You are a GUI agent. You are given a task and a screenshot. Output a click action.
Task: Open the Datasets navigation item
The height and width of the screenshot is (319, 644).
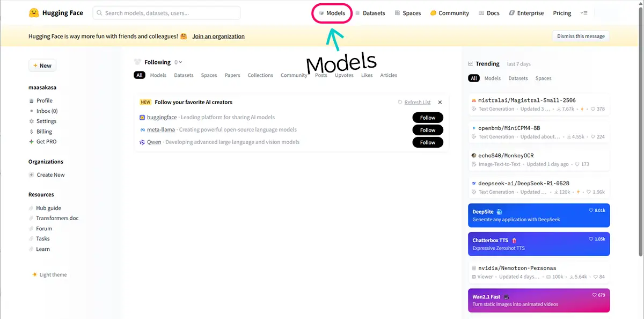[370, 13]
